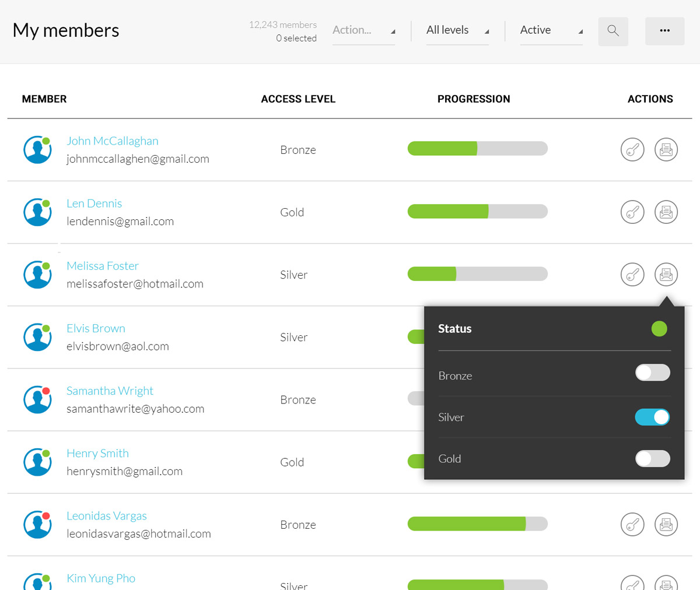The width and height of the screenshot is (700, 590).
Task: Open the three-dots more options menu
Action: pos(664,31)
